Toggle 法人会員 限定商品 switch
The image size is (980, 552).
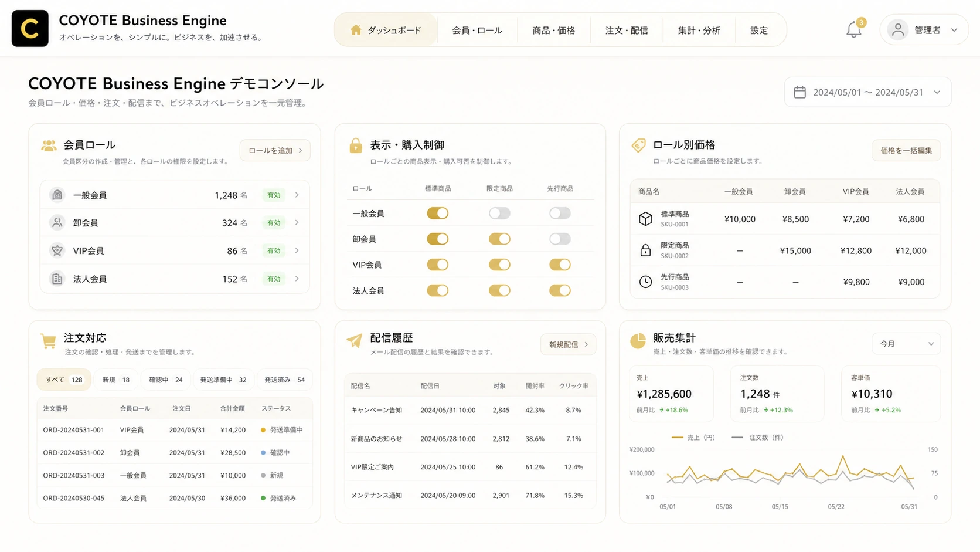499,290
